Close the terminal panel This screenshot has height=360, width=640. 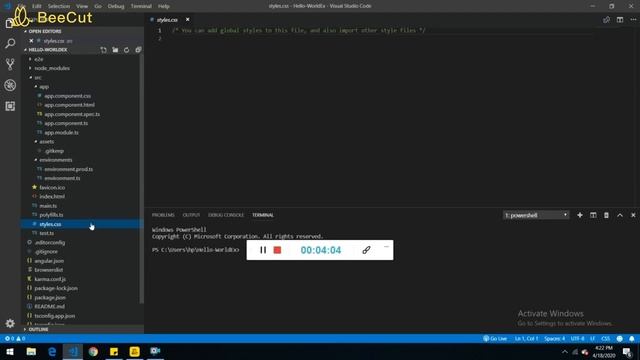tap(633, 215)
